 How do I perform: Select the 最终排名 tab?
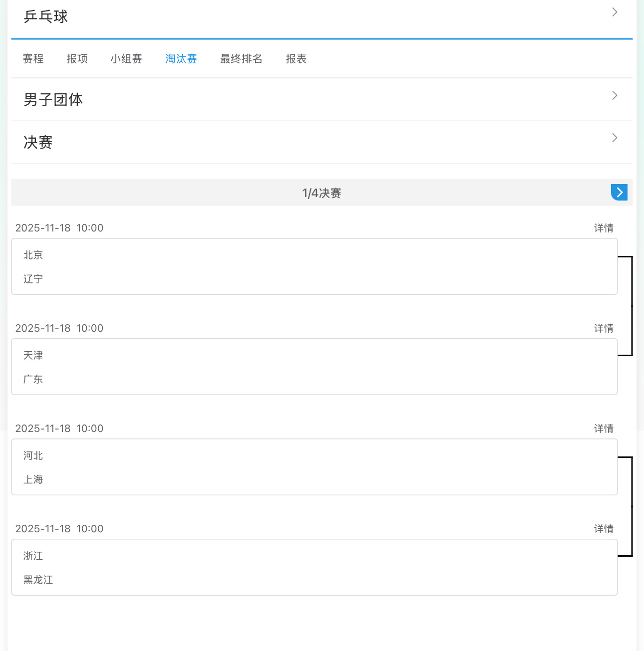point(241,58)
